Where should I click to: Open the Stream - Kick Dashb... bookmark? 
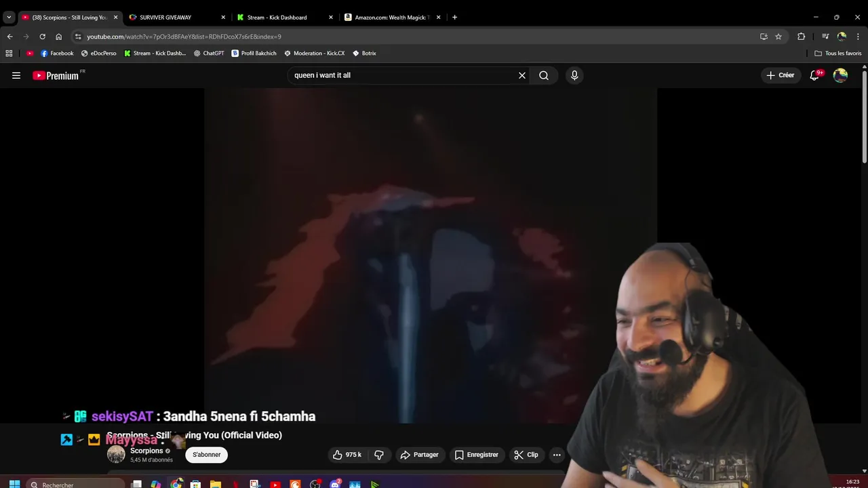(x=155, y=53)
